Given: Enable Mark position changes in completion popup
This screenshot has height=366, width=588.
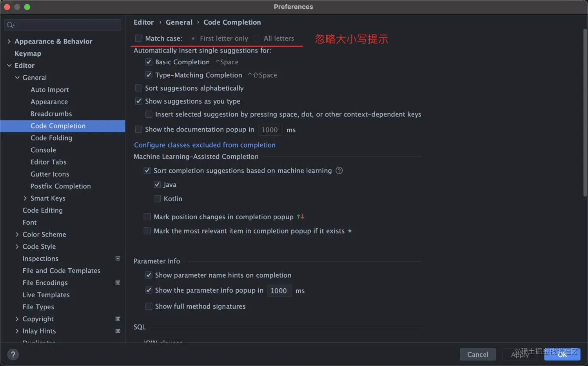Looking at the screenshot, I should coord(147,217).
